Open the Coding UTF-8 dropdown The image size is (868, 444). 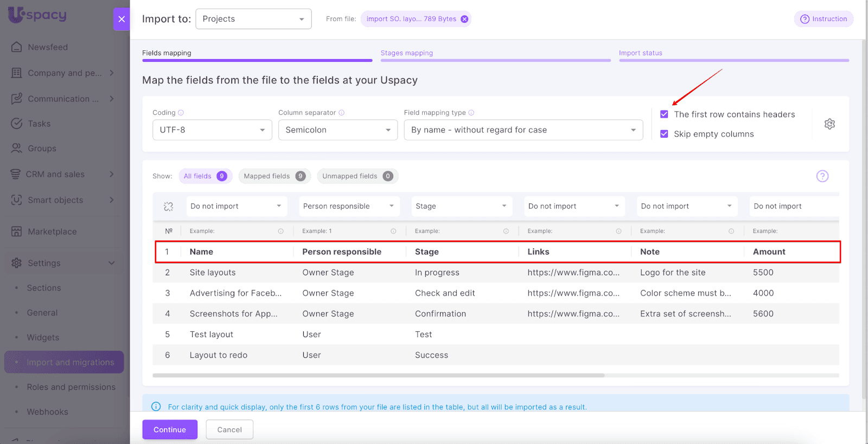(x=212, y=130)
